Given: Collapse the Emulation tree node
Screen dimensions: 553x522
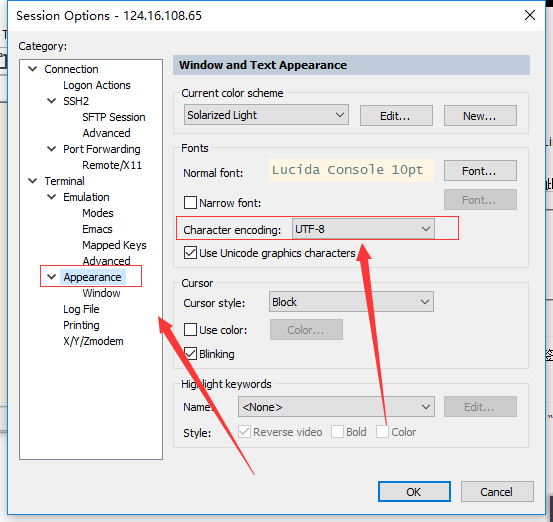Looking at the screenshot, I should pyautogui.click(x=51, y=197).
